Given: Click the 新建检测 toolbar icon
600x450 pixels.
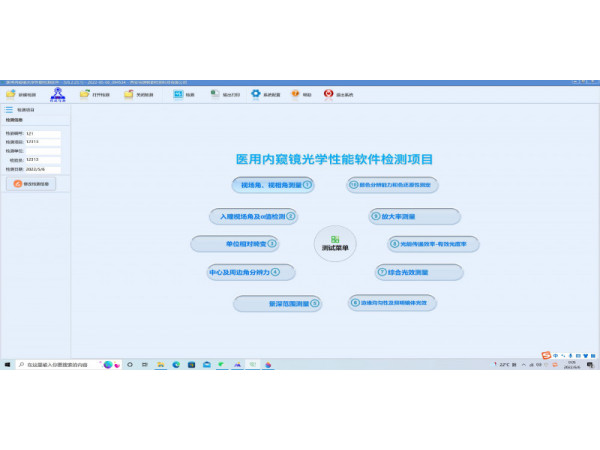Looking at the screenshot, I should (10, 95).
